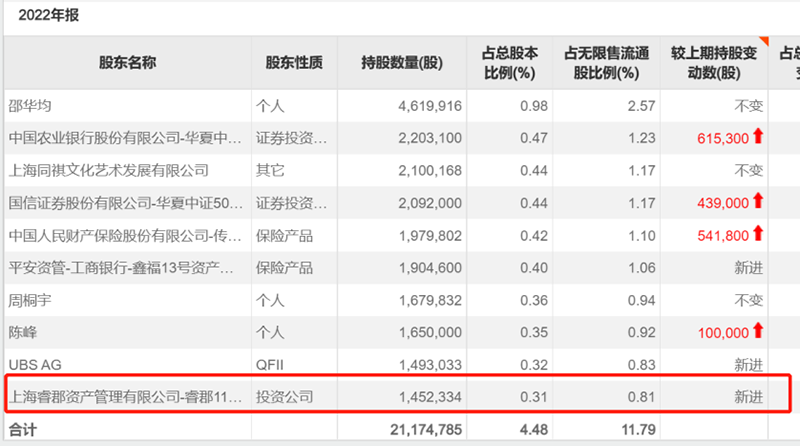
Task: Click total circulating ratio 11.79
Action: [639, 430]
